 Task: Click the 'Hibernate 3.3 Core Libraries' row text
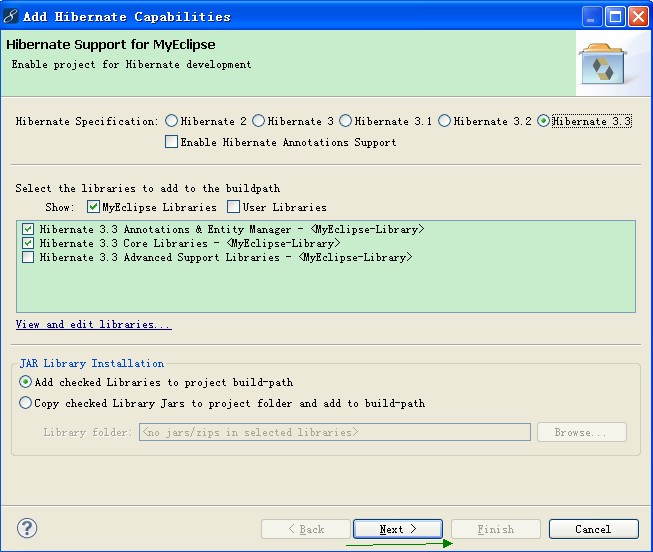[190, 243]
